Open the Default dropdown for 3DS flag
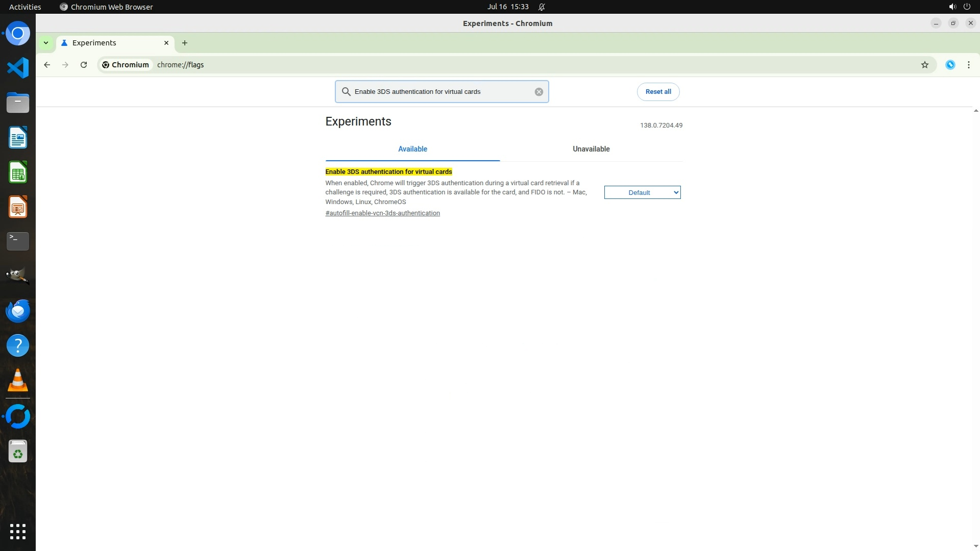Image resolution: width=980 pixels, height=551 pixels. pos(642,192)
